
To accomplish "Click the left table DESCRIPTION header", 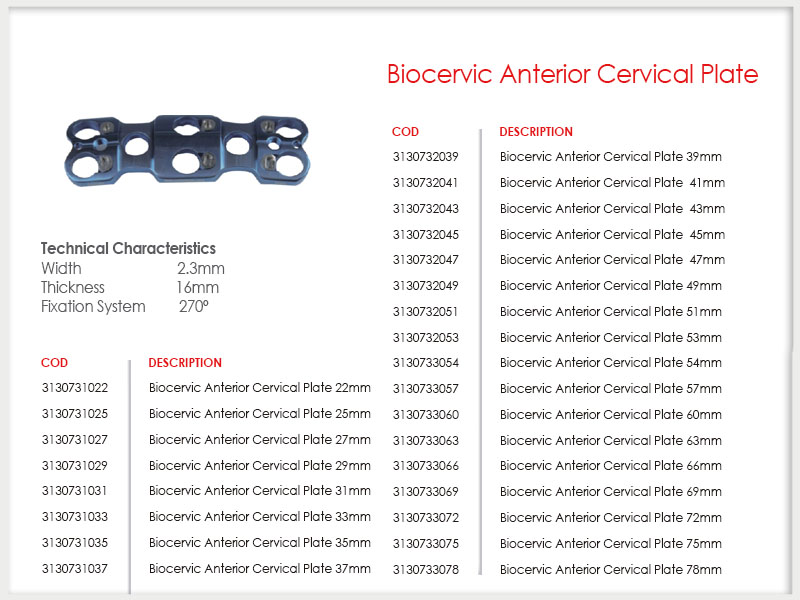I will coord(185,363).
